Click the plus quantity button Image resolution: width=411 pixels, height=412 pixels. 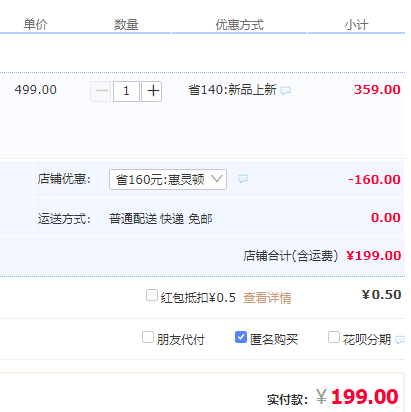152,91
